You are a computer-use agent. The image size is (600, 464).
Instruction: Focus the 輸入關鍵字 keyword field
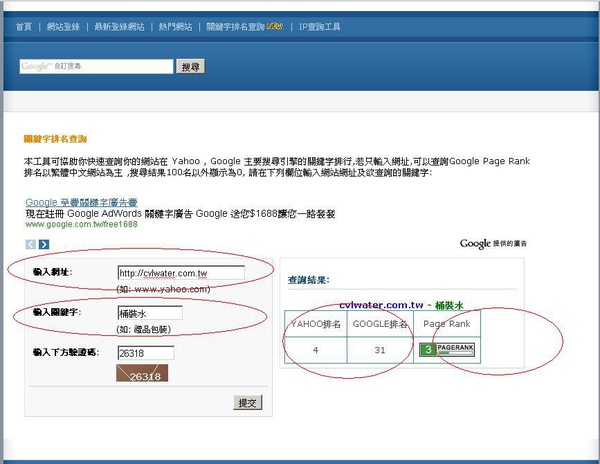click(150, 313)
